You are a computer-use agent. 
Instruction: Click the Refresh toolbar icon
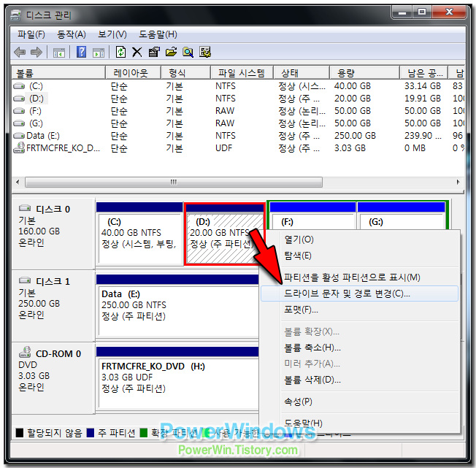click(x=120, y=52)
